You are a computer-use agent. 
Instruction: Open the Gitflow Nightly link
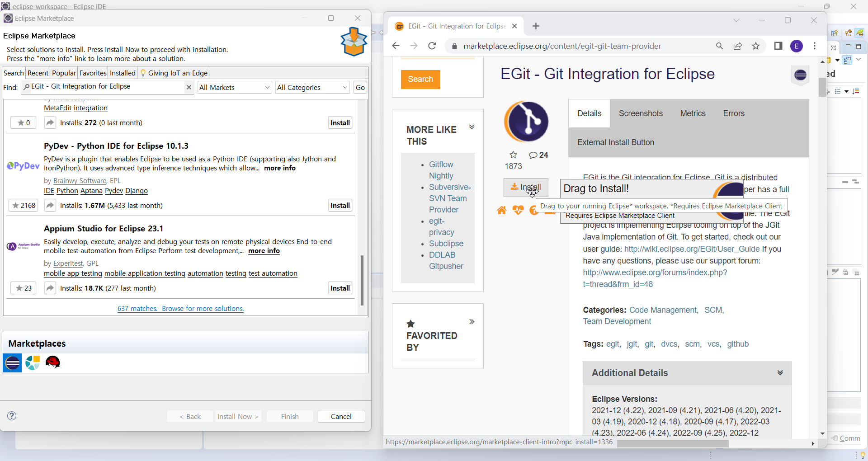click(x=441, y=170)
